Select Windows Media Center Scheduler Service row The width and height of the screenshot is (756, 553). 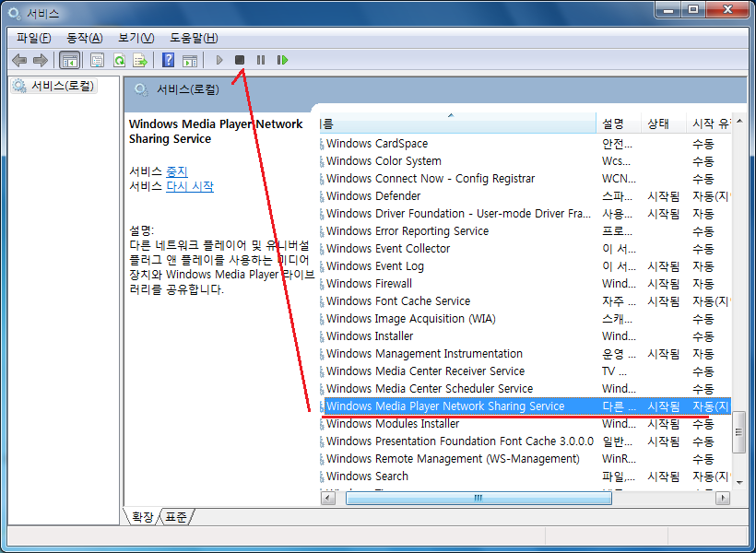[526, 389]
